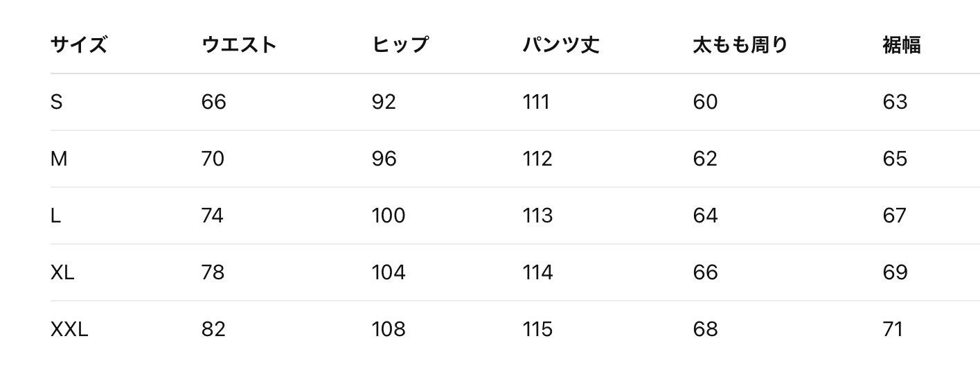Click hem width value 63 for size S

[x=895, y=103]
